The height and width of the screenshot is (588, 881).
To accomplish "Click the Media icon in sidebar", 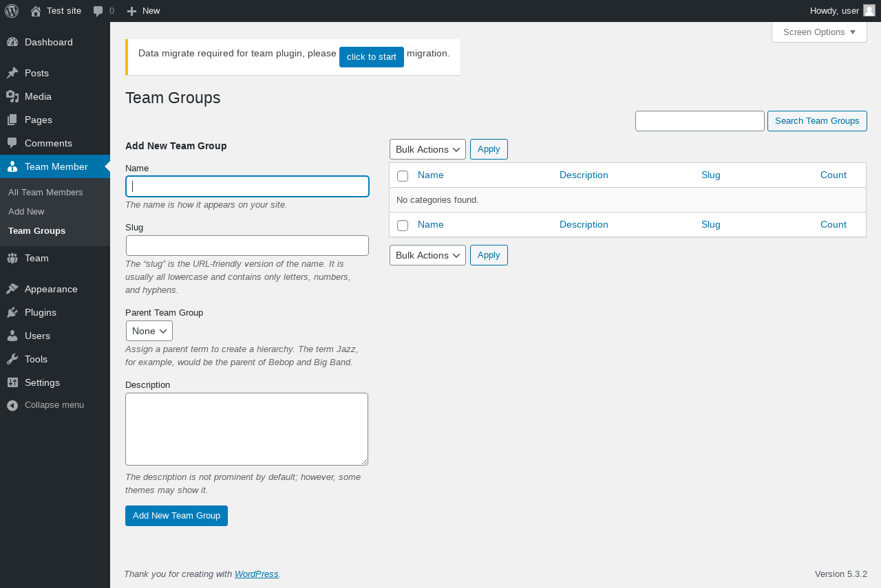I will pyautogui.click(x=12, y=96).
